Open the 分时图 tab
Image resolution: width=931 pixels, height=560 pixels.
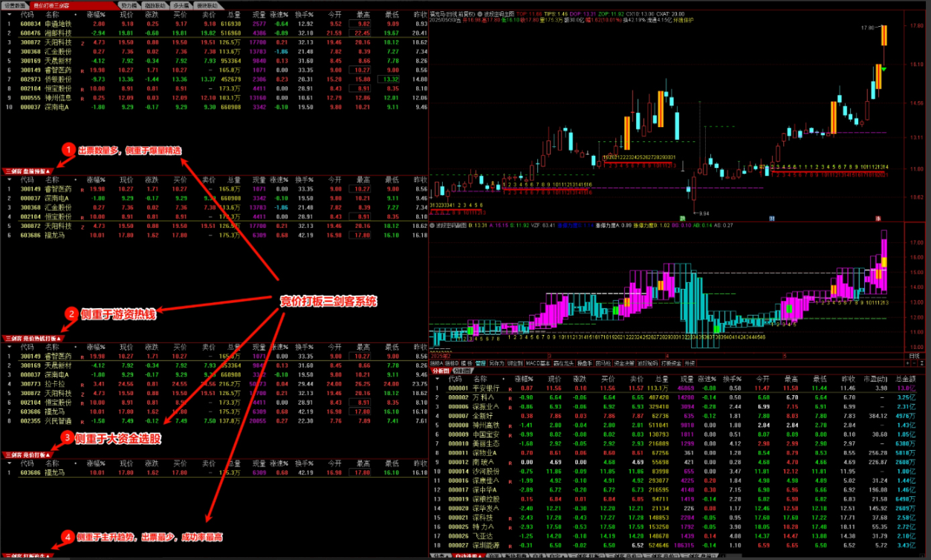pyautogui.click(x=463, y=370)
